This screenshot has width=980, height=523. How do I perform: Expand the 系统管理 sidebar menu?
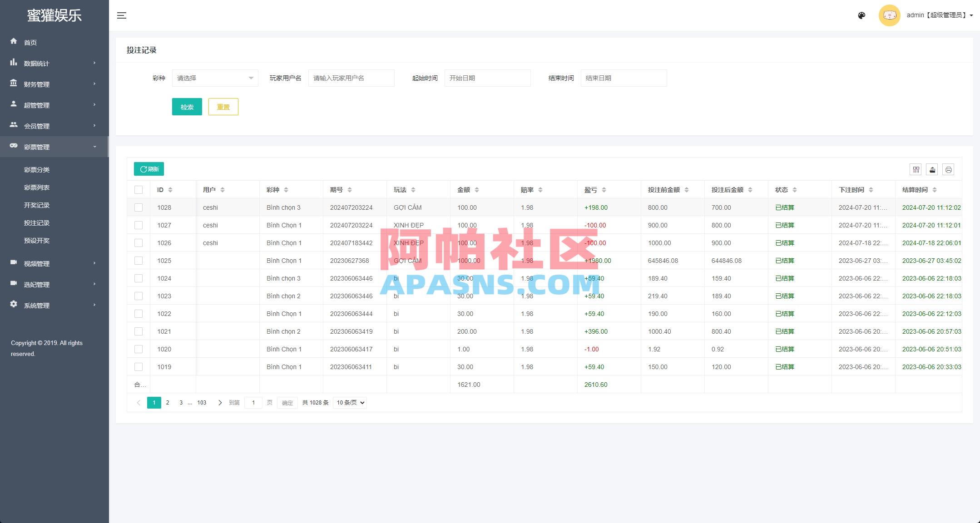click(x=36, y=305)
